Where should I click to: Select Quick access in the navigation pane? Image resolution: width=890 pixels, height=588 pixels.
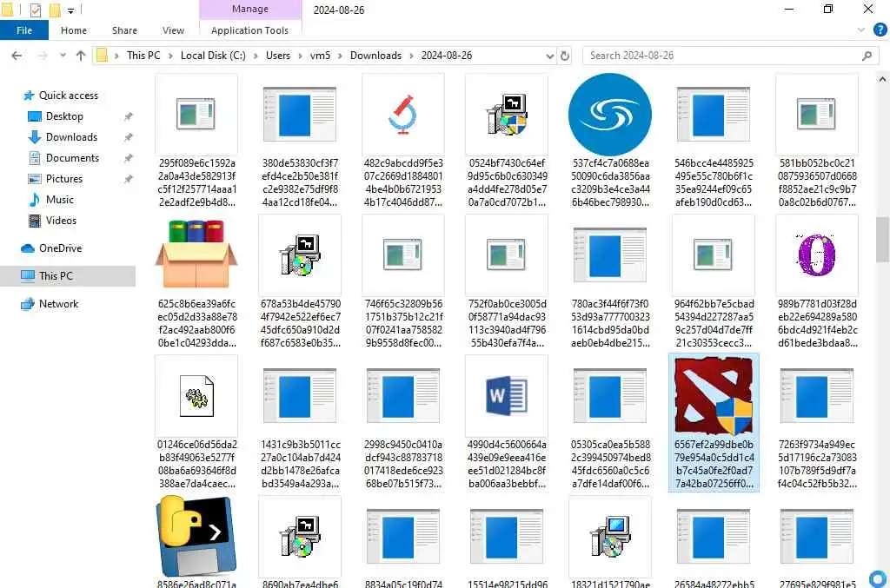click(x=68, y=96)
